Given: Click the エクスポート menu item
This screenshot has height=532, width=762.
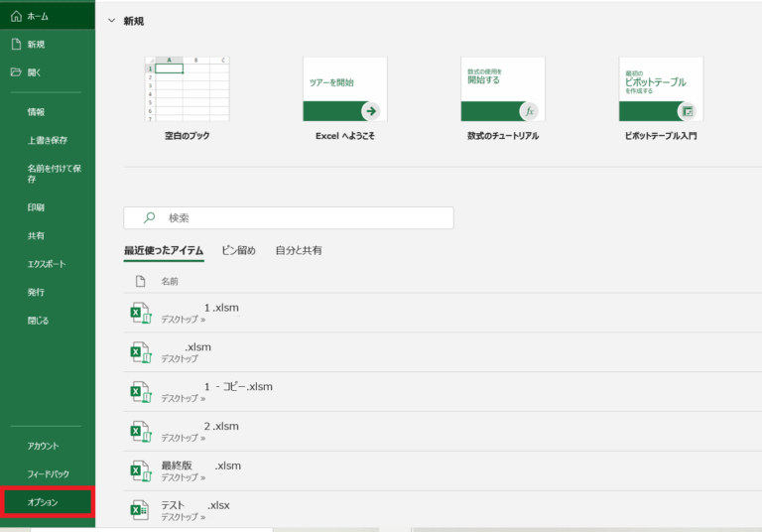Looking at the screenshot, I should [47, 264].
